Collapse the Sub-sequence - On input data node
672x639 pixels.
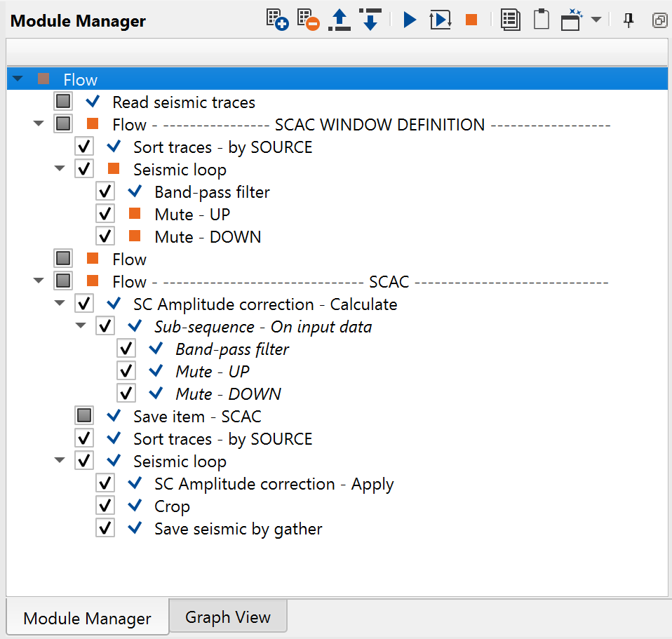[x=81, y=327]
